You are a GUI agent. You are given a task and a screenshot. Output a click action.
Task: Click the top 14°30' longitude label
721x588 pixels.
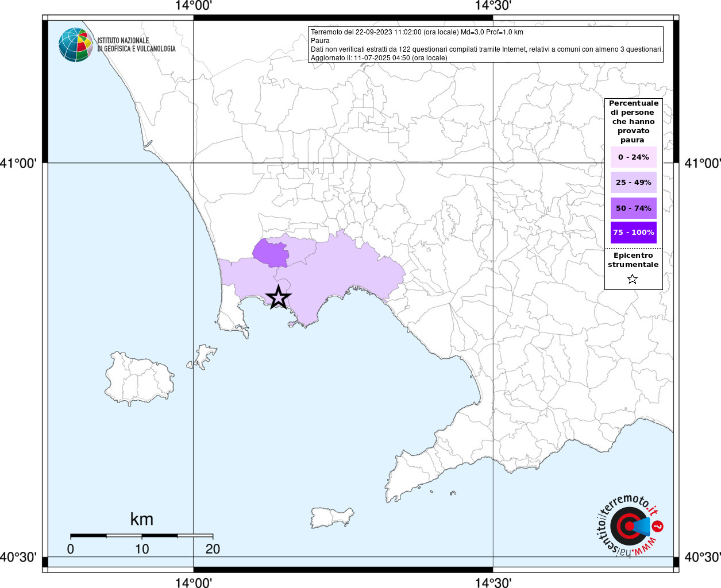[x=493, y=6]
